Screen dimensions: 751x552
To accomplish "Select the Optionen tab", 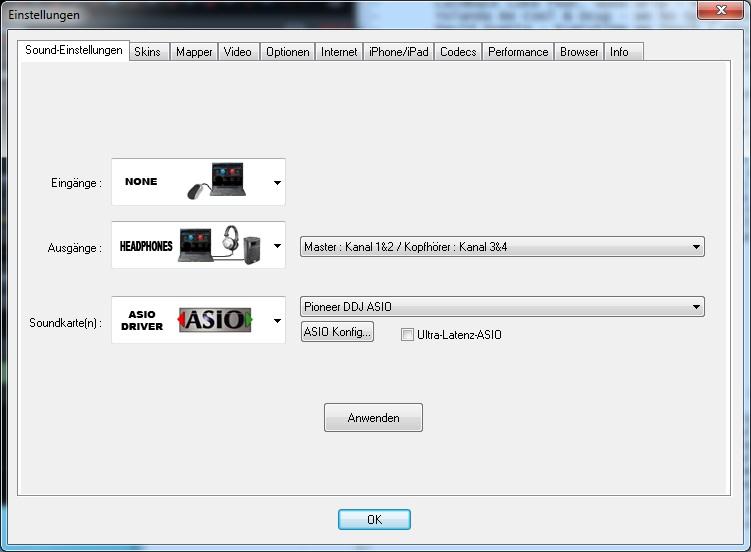I will 288,52.
